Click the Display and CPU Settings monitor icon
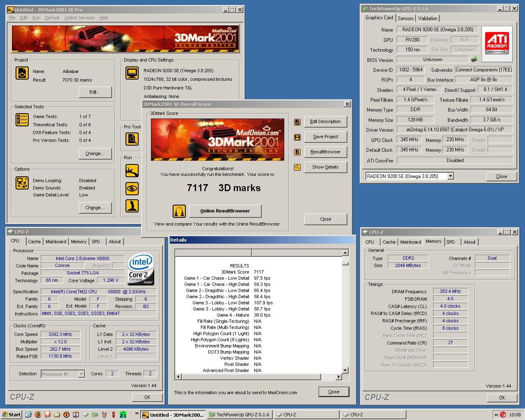This screenshot has height=420, width=525. 132,73
